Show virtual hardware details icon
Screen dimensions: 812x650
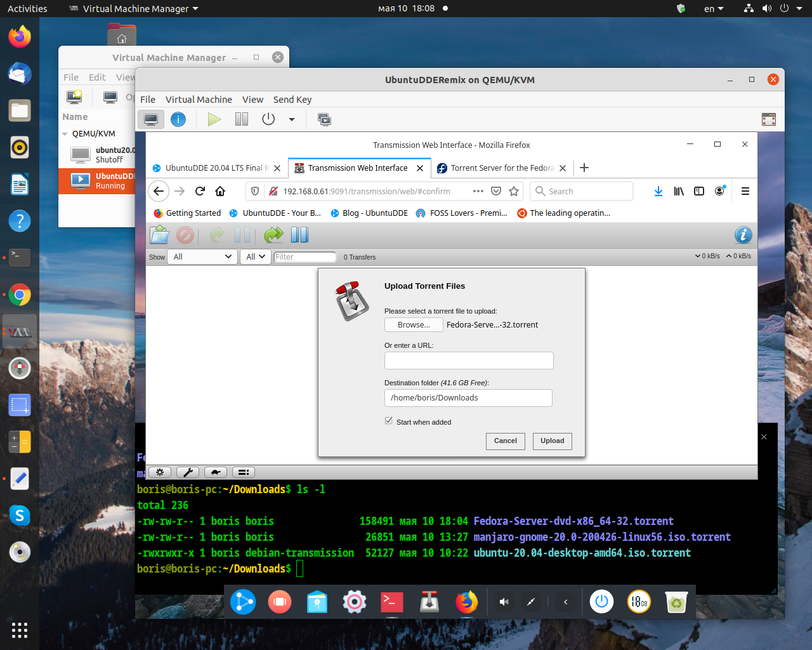click(x=178, y=119)
